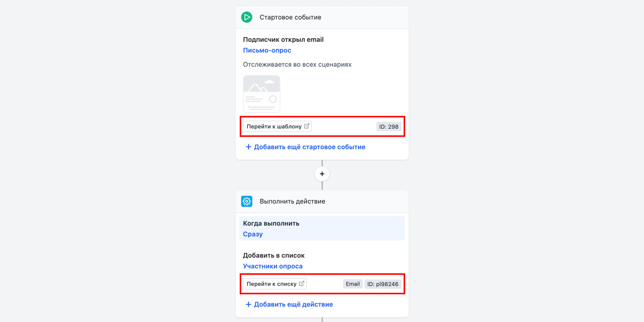Open the email template preview thumbnail
This screenshot has height=322, width=644.
point(261,94)
